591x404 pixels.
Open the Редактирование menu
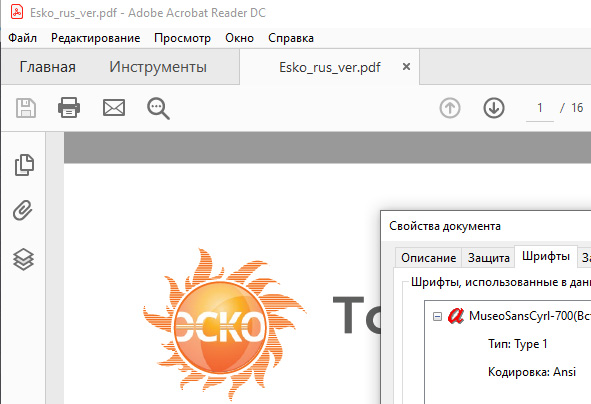(x=96, y=38)
